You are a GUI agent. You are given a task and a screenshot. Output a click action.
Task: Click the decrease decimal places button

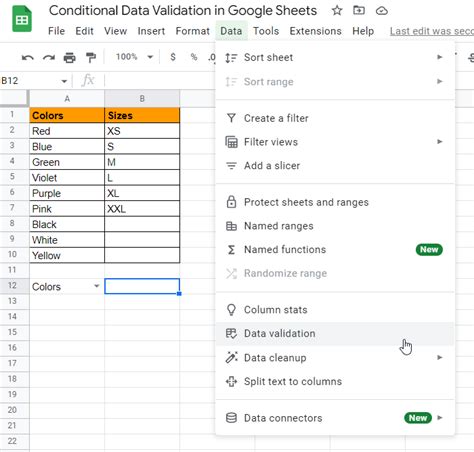(x=211, y=57)
